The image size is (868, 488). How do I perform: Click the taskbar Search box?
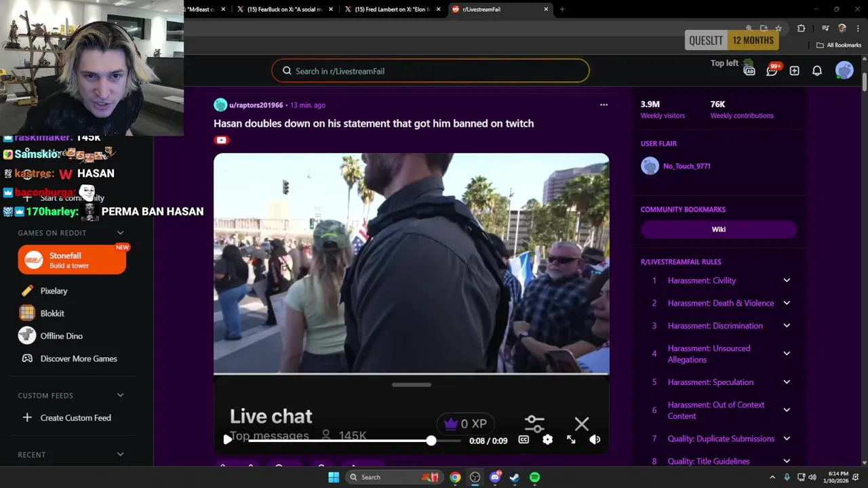pos(394,477)
